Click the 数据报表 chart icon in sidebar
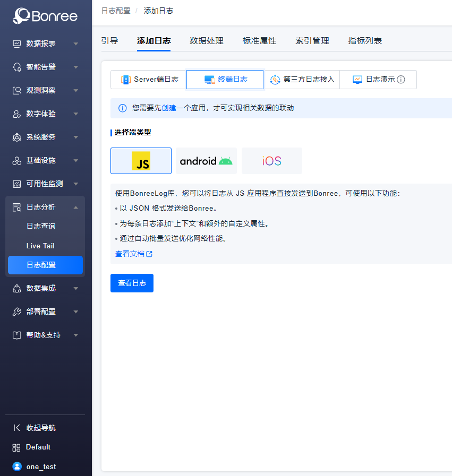 pos(17,44)
